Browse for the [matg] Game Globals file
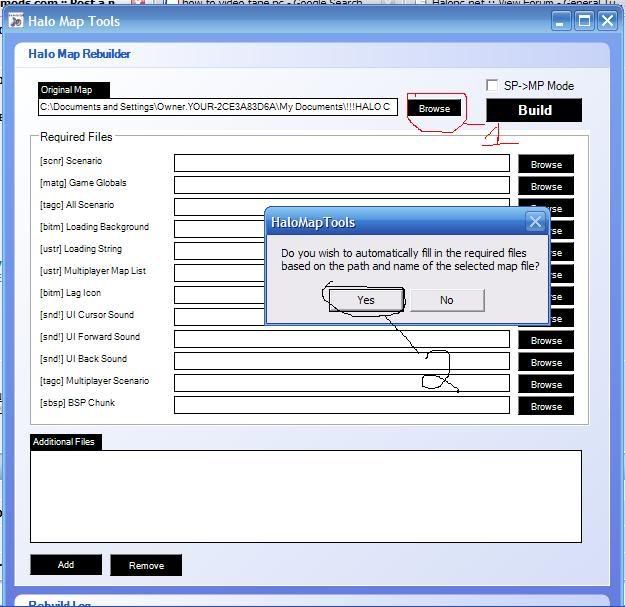Screen dimensions: 625x607 [x=546, y=186]
